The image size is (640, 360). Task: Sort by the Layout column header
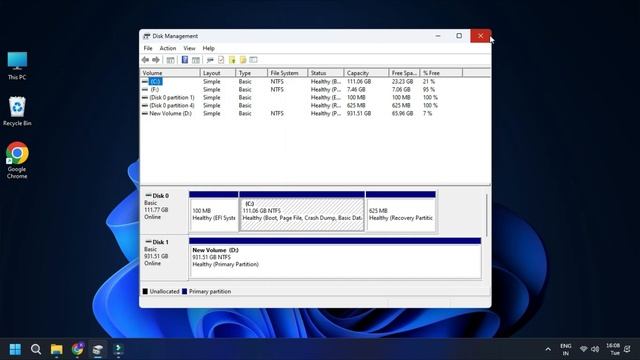click(x=218, y=73)
